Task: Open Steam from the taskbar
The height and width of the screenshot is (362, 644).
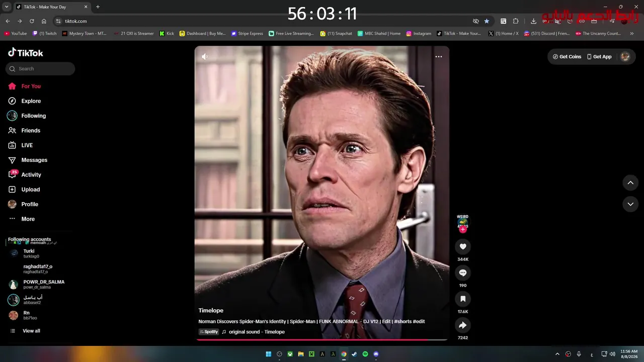Action: (x=355, y=354)
